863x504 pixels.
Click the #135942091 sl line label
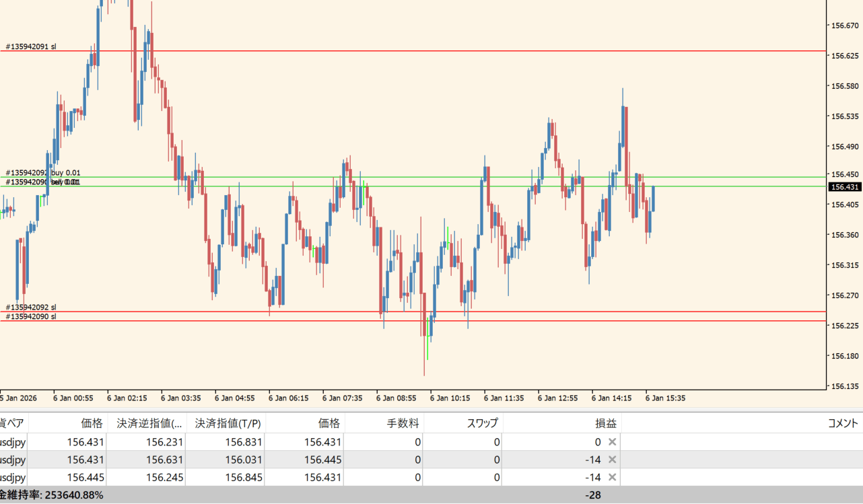coord(31,47)
